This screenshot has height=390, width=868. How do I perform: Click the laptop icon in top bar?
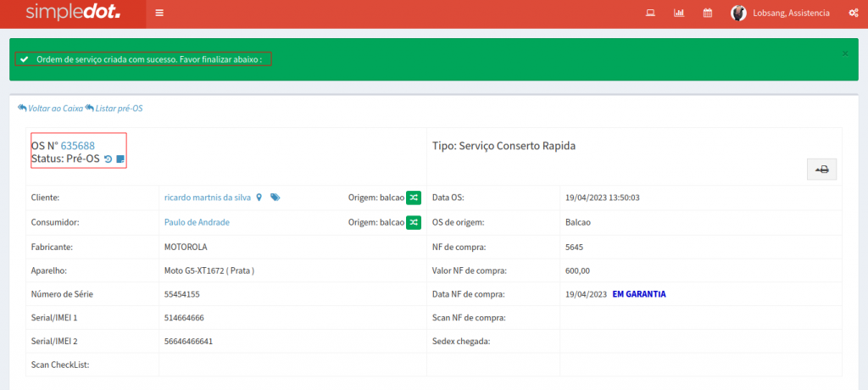(651, 14)
